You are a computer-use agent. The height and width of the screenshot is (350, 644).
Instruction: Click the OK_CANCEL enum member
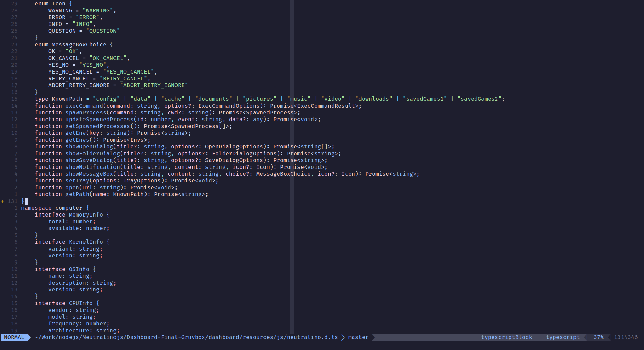coord(63,58)
